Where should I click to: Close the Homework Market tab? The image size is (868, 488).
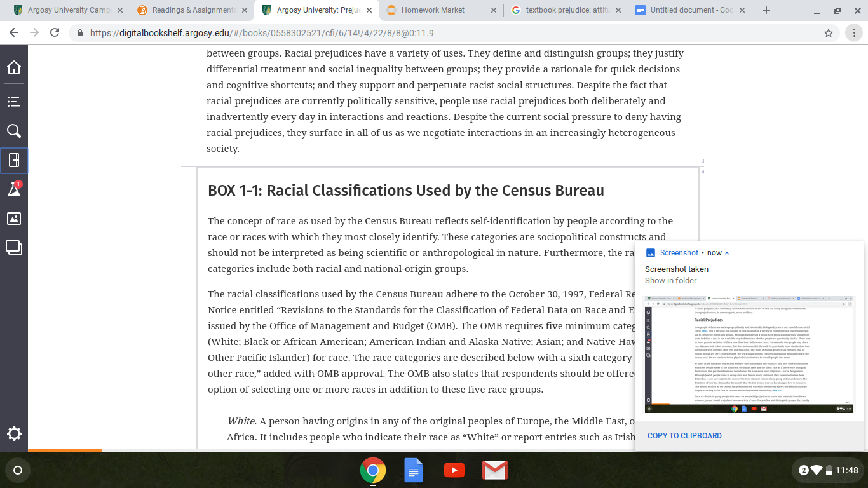[x=494, y=10]
